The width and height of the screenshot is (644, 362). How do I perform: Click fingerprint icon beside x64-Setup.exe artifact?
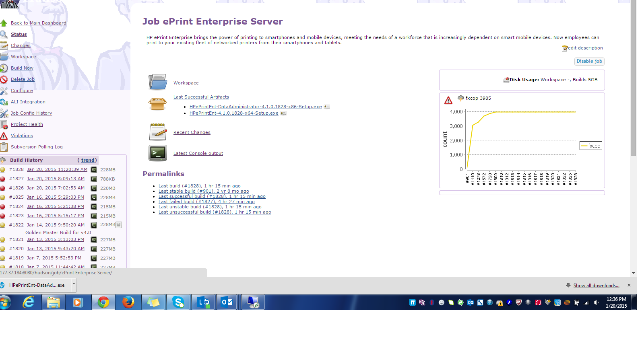pyautogui.click(x=283, y=113)
